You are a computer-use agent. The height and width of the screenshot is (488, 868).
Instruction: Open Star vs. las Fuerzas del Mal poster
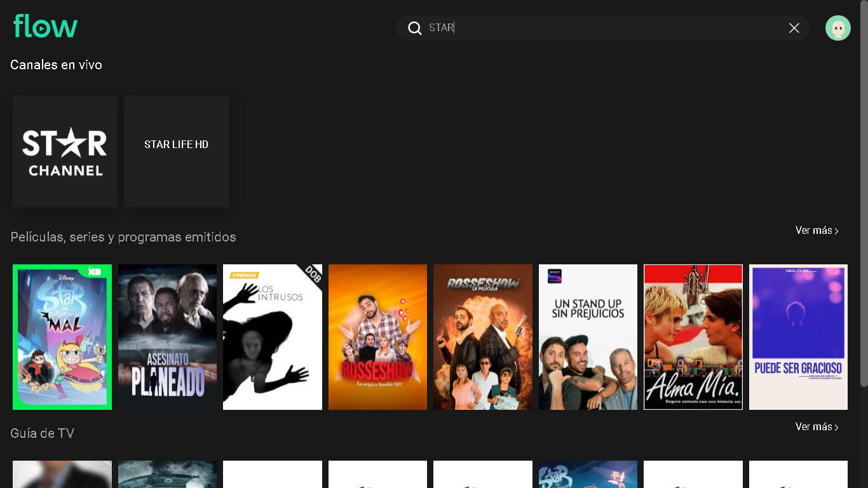tap(62, 337)
